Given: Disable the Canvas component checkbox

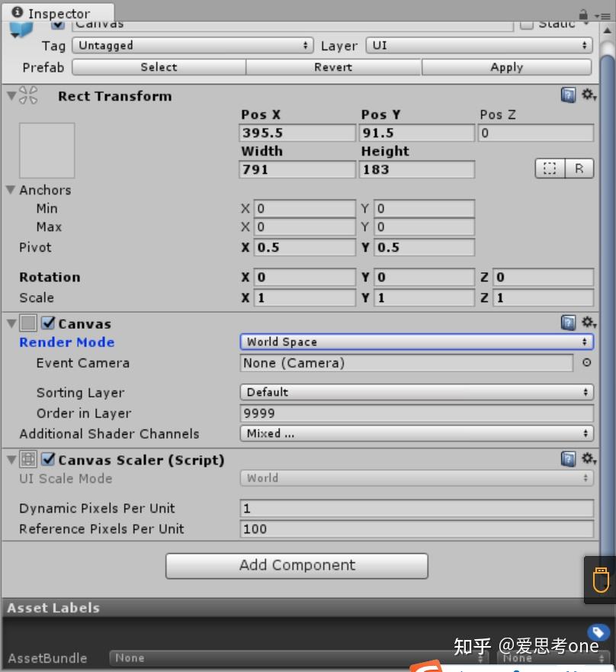Looking at the screenshot, I should (48, 323).
